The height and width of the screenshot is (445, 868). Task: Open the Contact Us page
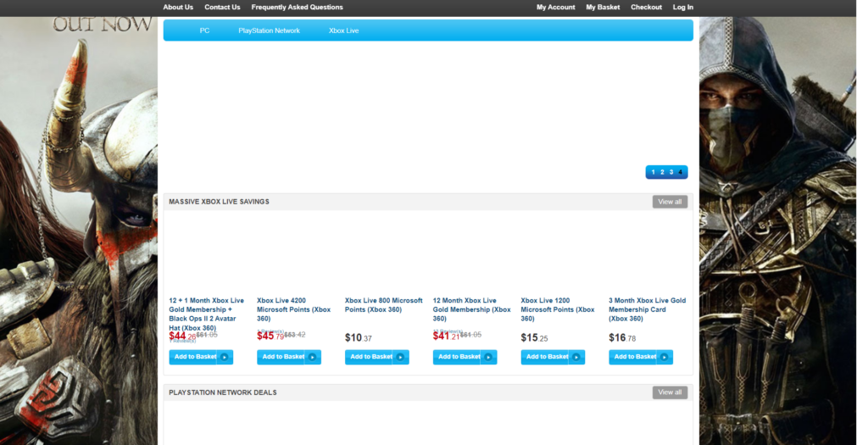click(x=222, y=7)
